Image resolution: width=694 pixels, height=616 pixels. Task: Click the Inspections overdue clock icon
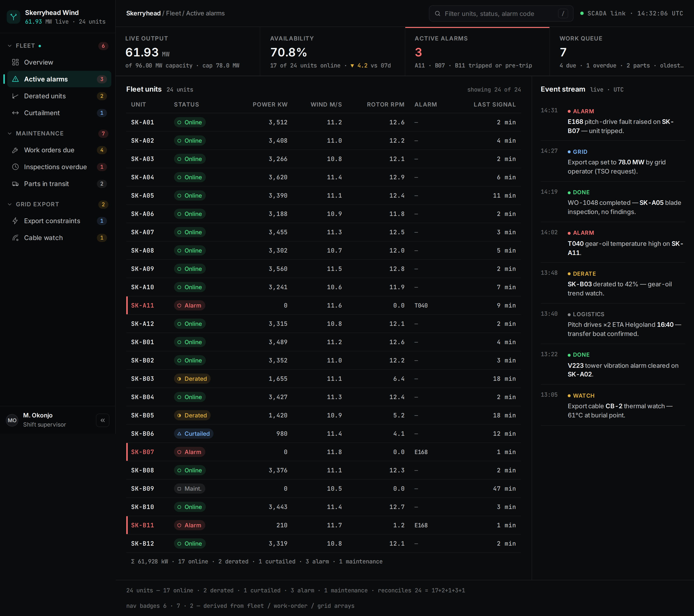pyautogui.click(x=15, y=167)
